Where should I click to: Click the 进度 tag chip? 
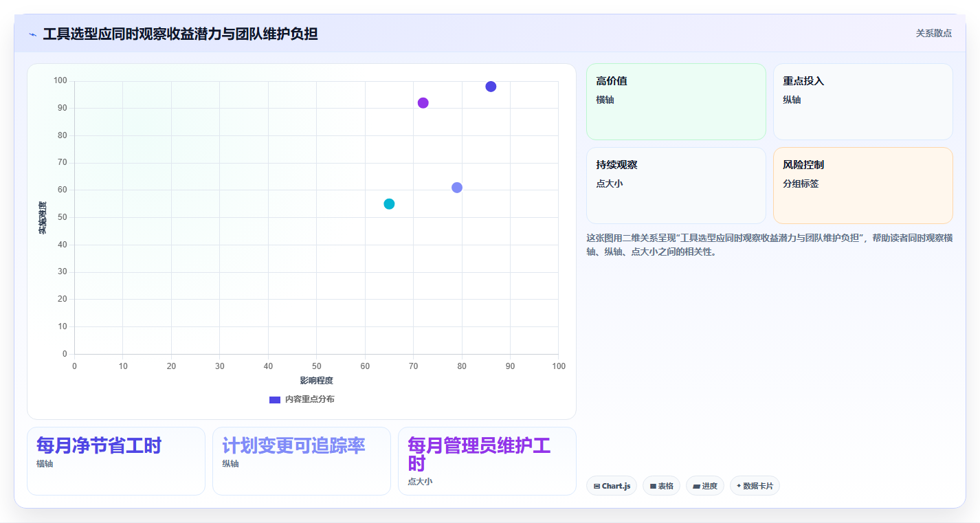[705, 486]
